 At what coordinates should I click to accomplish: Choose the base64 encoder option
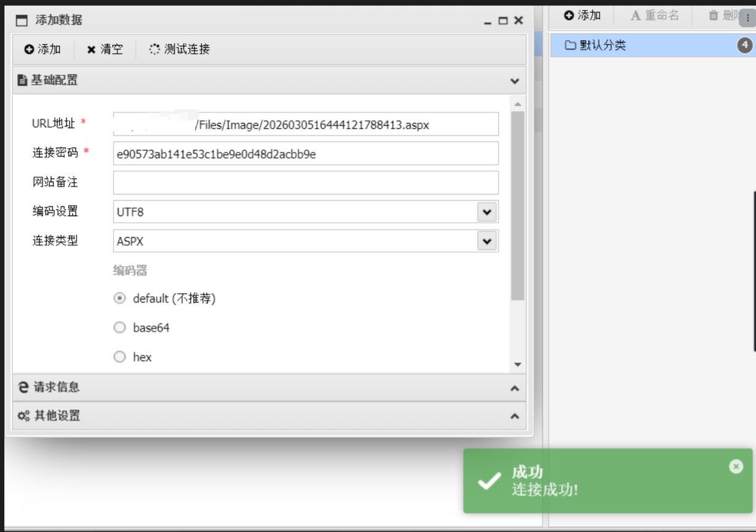click(120, 328)
